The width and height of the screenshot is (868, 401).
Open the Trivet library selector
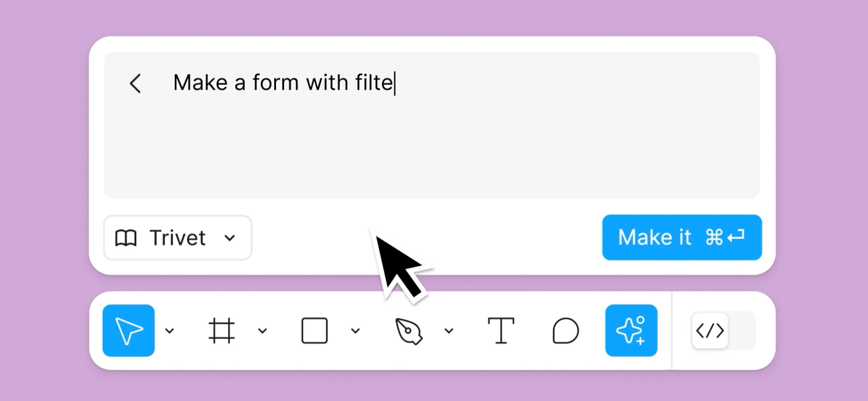coord(178,238)
